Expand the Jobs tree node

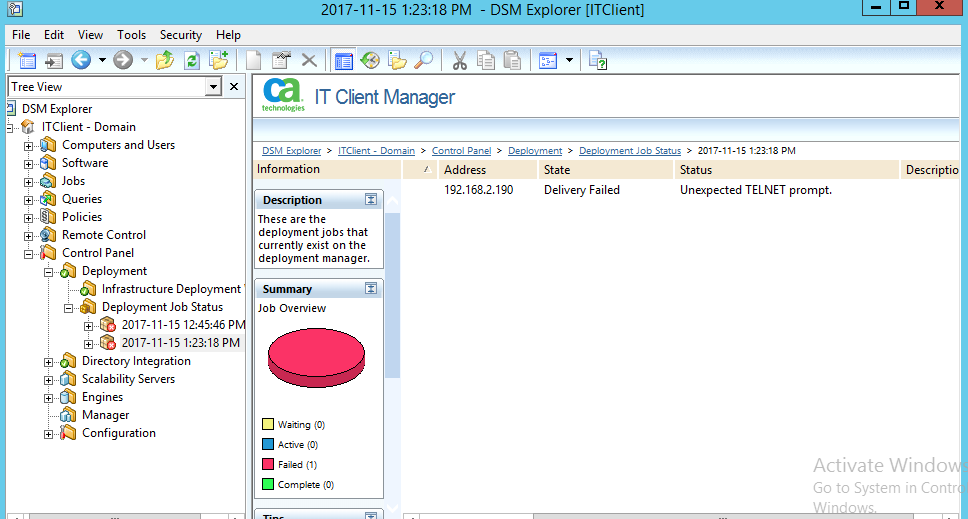pos(28,182)
